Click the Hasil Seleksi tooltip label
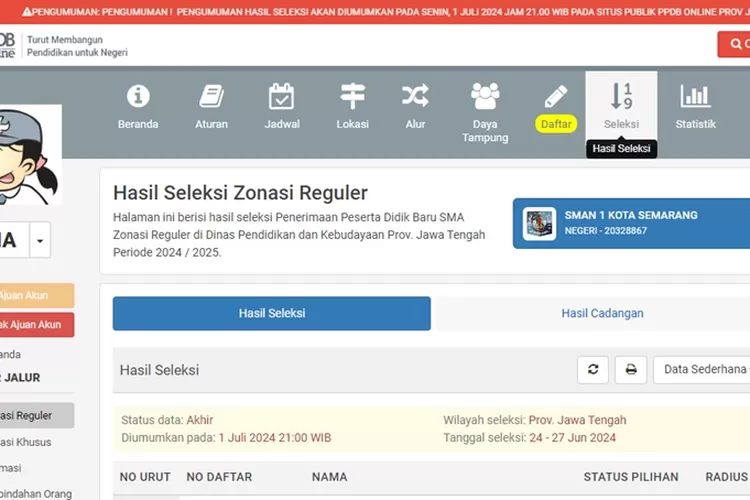The width and height of the screenshot is (750, 500). click(x=621, y=148)
